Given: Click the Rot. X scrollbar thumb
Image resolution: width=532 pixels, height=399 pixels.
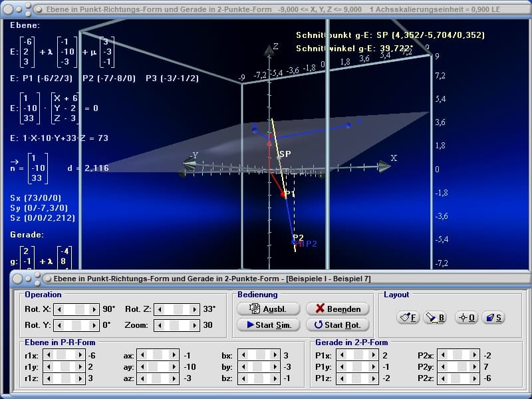Looking at the screenshot, I should [80, 309].
